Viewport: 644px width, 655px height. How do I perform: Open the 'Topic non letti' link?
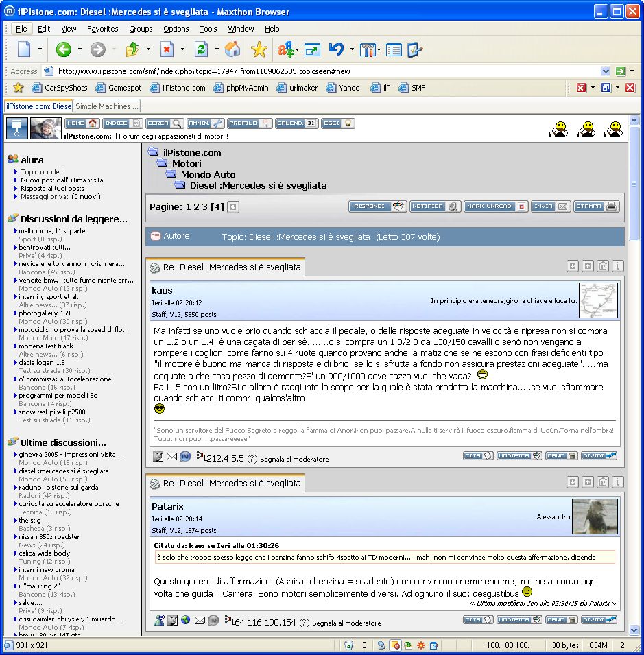(x=43, y=172)
